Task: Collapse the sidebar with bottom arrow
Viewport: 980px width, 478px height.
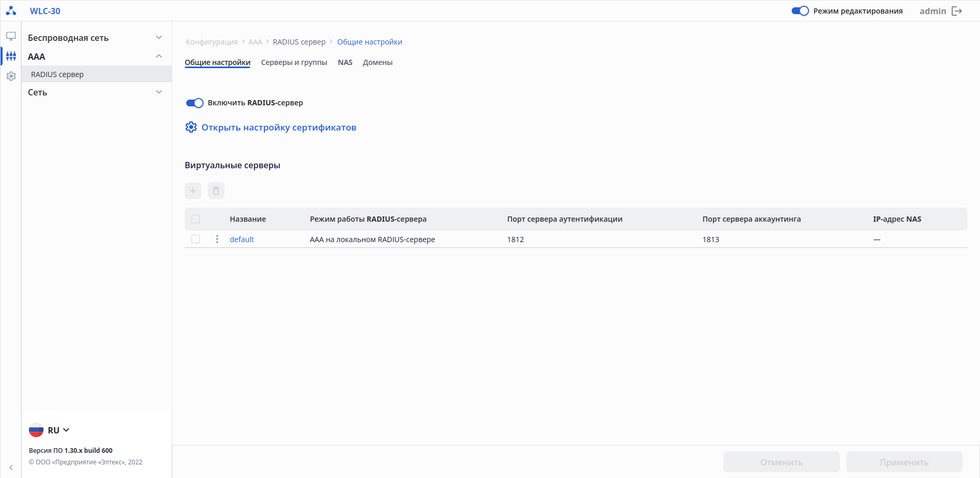Action: click(11, 468)
